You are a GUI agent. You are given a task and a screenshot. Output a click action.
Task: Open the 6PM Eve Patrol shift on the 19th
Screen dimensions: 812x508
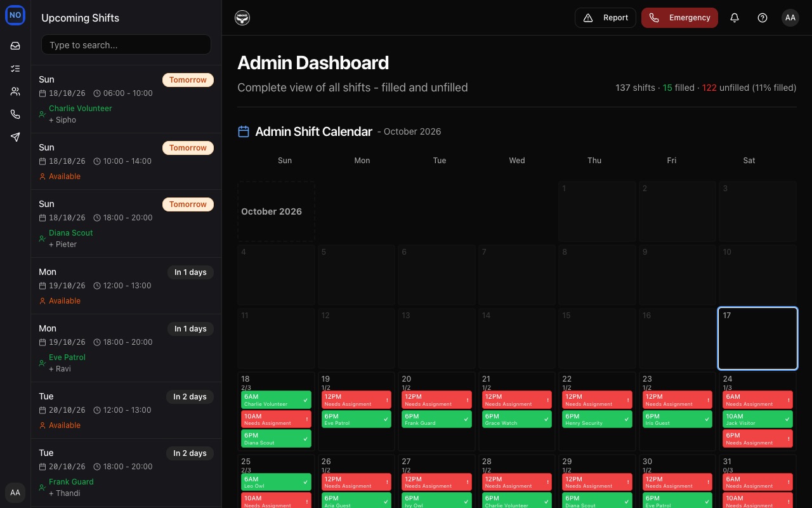pyautogui.click(x=357, y=419)
